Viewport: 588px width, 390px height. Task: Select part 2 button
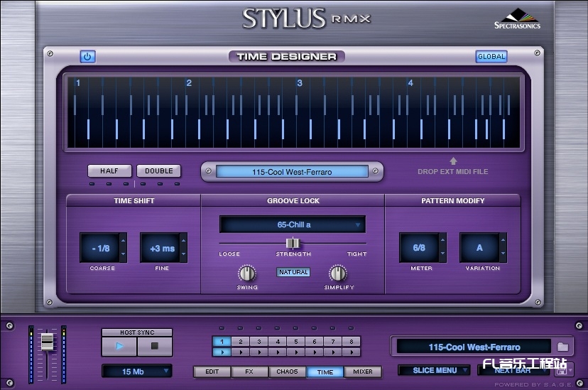(x=240, y=341)
